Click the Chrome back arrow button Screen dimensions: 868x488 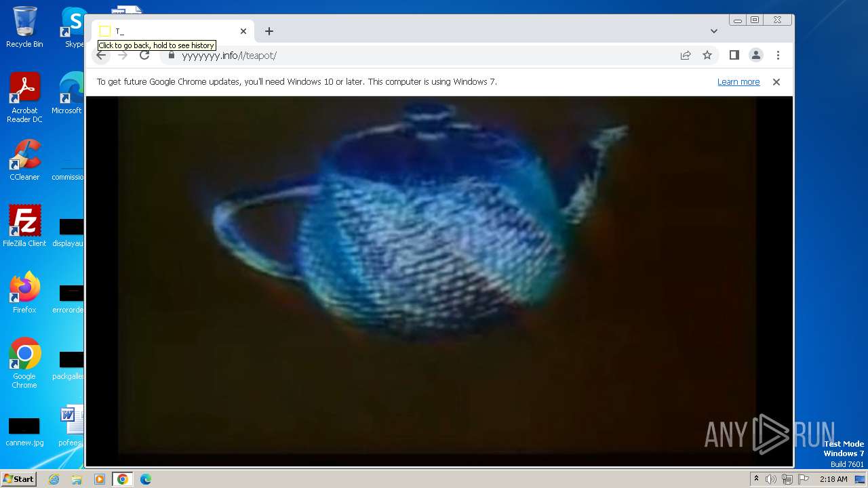pyautogui.click(x=101, y=56)
